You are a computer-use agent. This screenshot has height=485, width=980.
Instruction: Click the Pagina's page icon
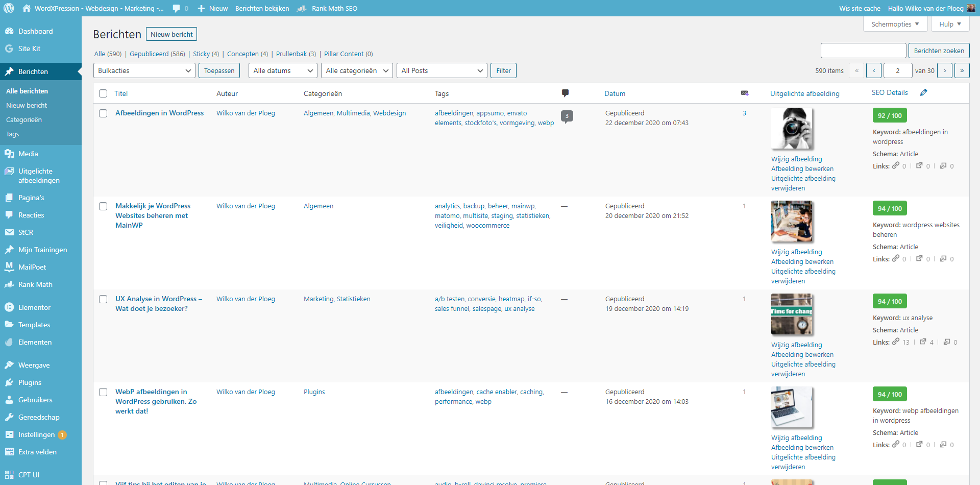9,198
